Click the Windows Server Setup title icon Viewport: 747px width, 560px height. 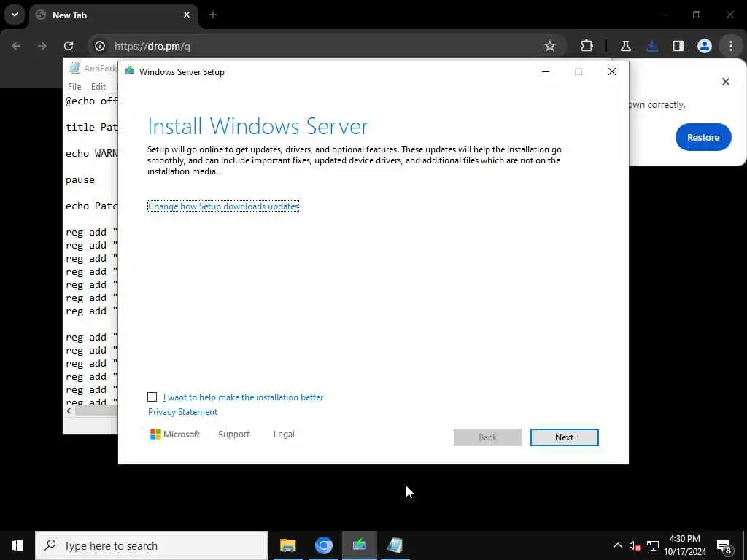(129, 71)
